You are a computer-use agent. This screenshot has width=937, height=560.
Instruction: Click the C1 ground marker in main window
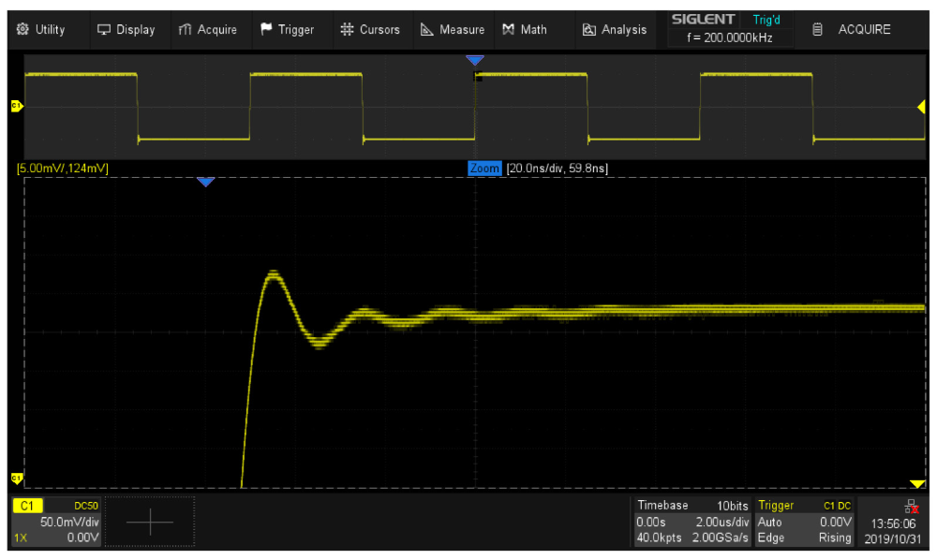pyautogui.click(x=15, y=107)
